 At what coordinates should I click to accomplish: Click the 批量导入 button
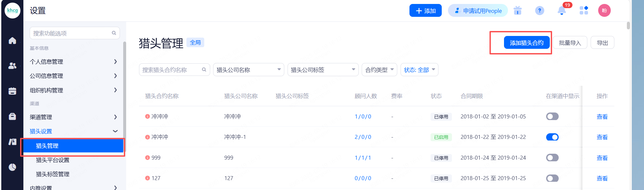(x=570, y=43)
